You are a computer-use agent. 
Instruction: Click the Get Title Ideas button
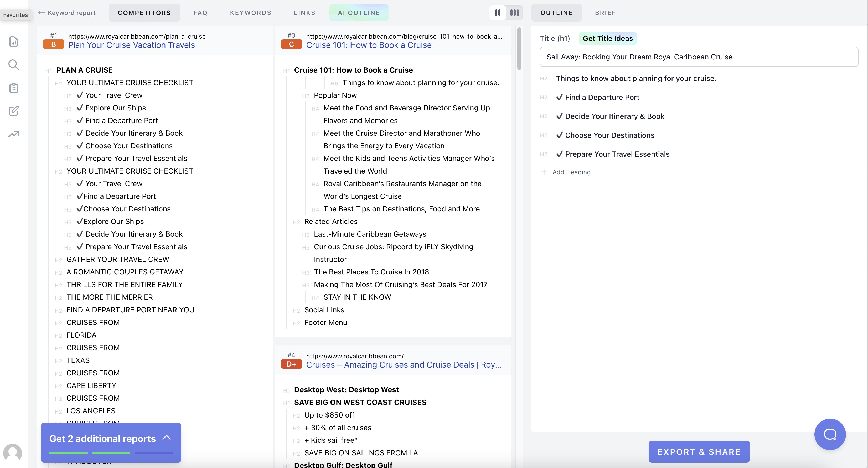coord(608,38)
